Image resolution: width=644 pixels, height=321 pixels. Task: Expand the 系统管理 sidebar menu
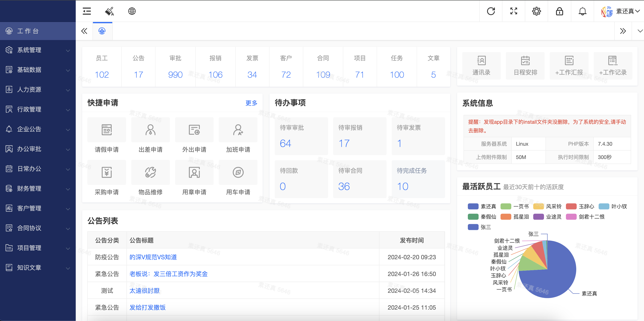click(x=37, y=50)
